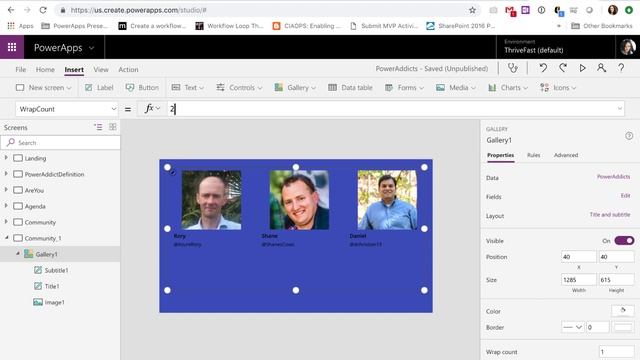The width and height of the screenshot is (640, 360).
Task: Expand the formula bar chevron
Action: (x=620, y=109)
